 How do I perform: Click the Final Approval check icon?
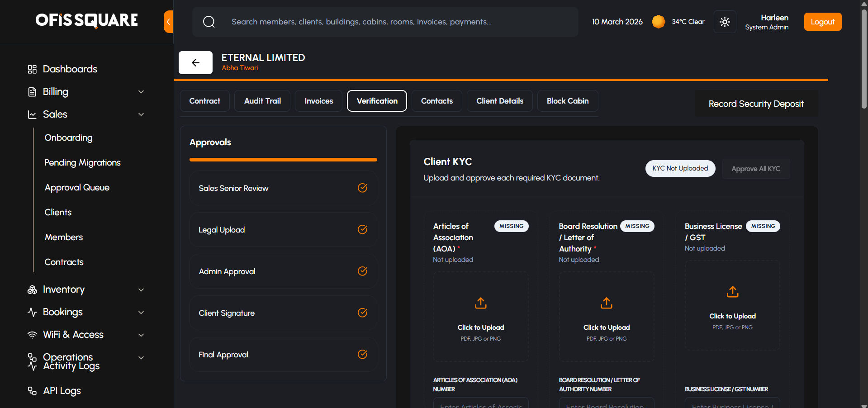(362, 354)
